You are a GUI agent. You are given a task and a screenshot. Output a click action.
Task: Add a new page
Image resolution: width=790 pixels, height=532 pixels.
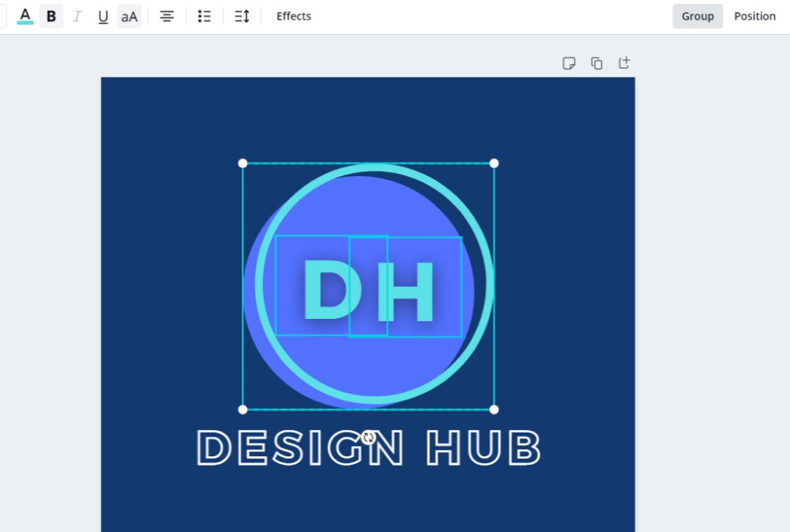coord(624,63)
